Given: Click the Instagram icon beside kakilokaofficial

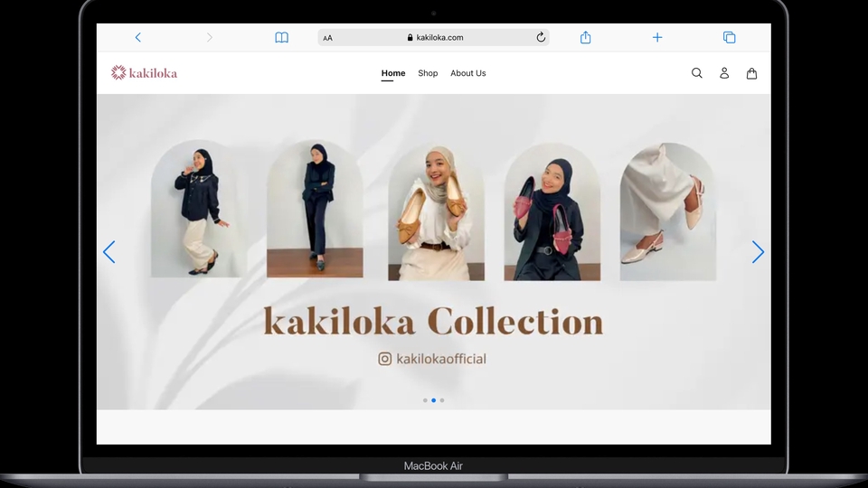Looking at the screenshot, I should click(x=385, y=359).
